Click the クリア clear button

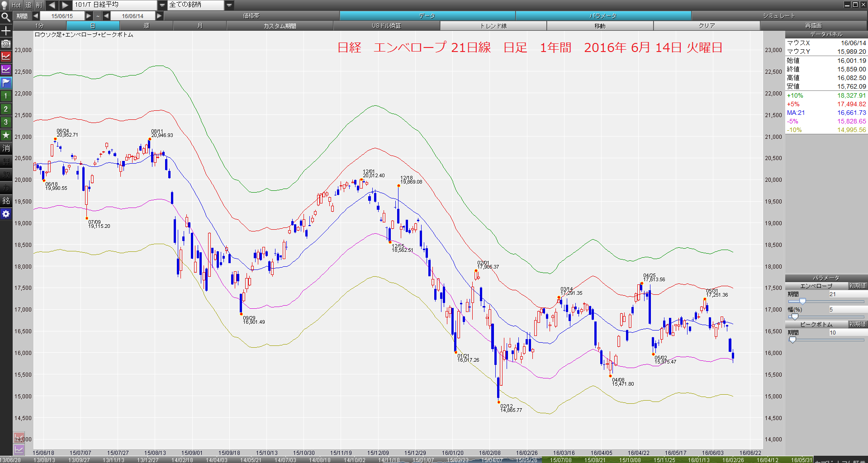point(707,26)
